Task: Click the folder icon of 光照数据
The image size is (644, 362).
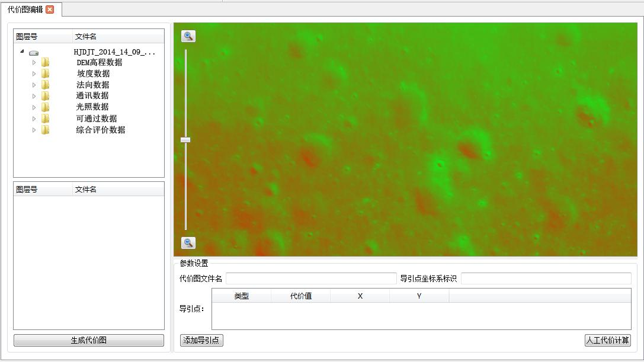Action: [x=45, y=107]
